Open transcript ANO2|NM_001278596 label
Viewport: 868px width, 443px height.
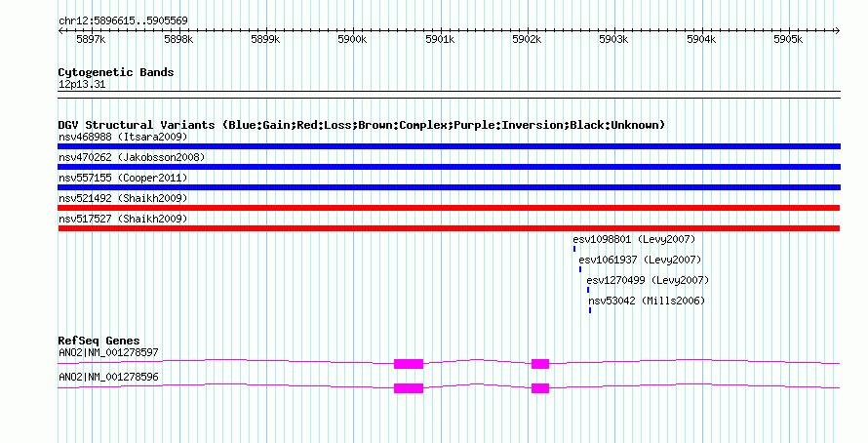pyautogui.click(x=108, y=377)
